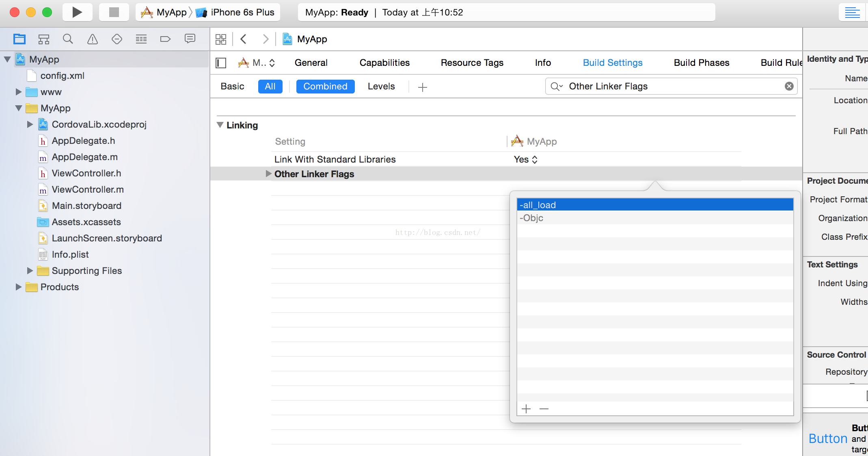Open the Report navigator

(x=190, y=39)
